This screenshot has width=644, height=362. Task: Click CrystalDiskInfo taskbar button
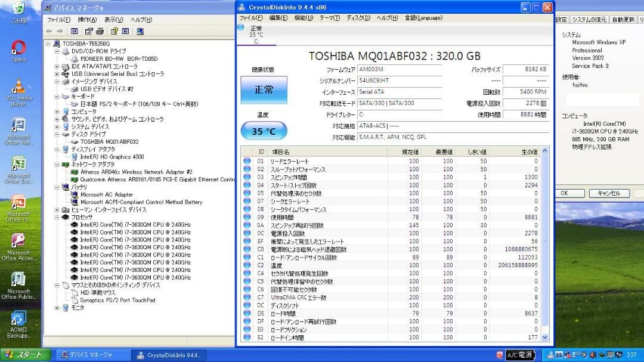pos(169,355)
